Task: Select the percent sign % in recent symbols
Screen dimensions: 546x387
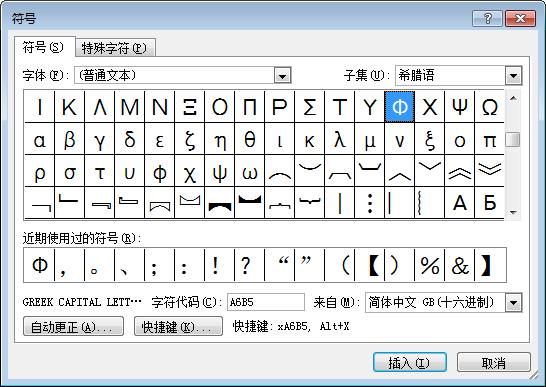Action: (x=430, y=265)
